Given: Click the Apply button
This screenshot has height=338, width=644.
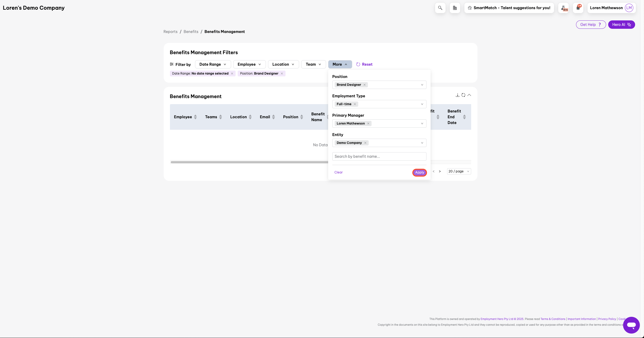Looking at the screenshot, I should pyautogui.click(x=419, y=172).
